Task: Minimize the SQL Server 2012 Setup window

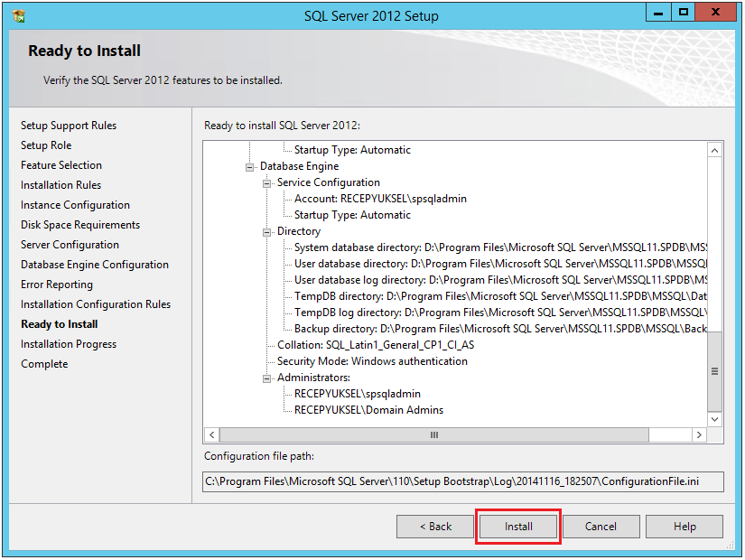Action: click(658, 13)
